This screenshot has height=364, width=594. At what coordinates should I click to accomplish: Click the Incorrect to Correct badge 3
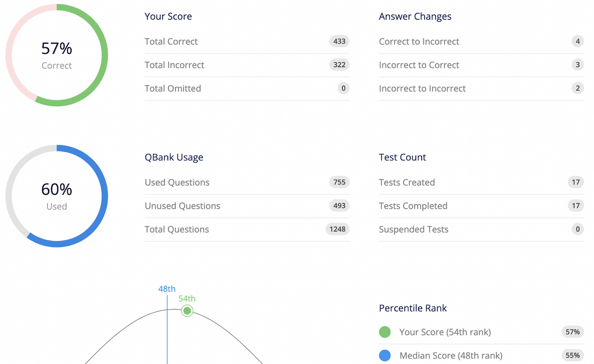[x=578, y=65]
